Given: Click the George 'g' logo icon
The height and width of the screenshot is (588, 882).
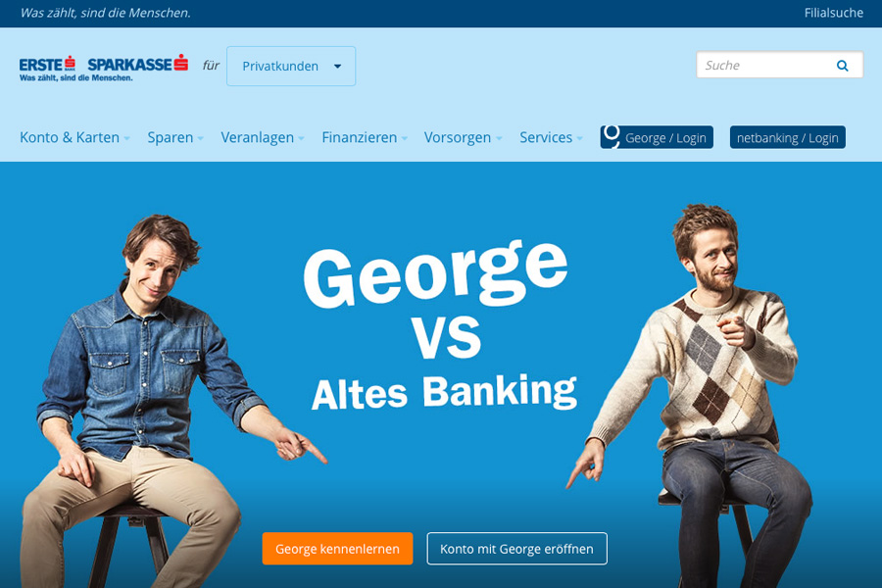Looking at the screenshot, I should click(x=611, y=137).
